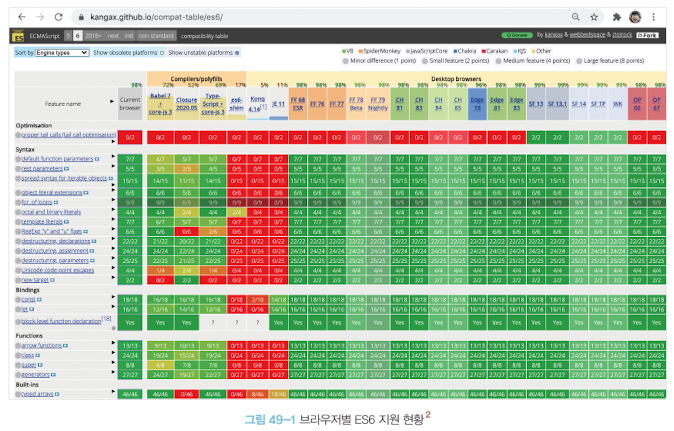Open the intl tab
Viewport: 674px width, 431px height.
(129, 36)
